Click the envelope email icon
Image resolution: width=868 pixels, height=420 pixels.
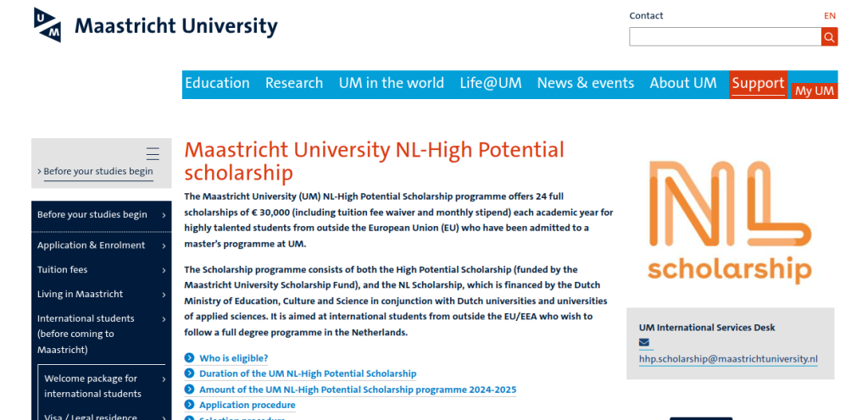click(644, 343)
